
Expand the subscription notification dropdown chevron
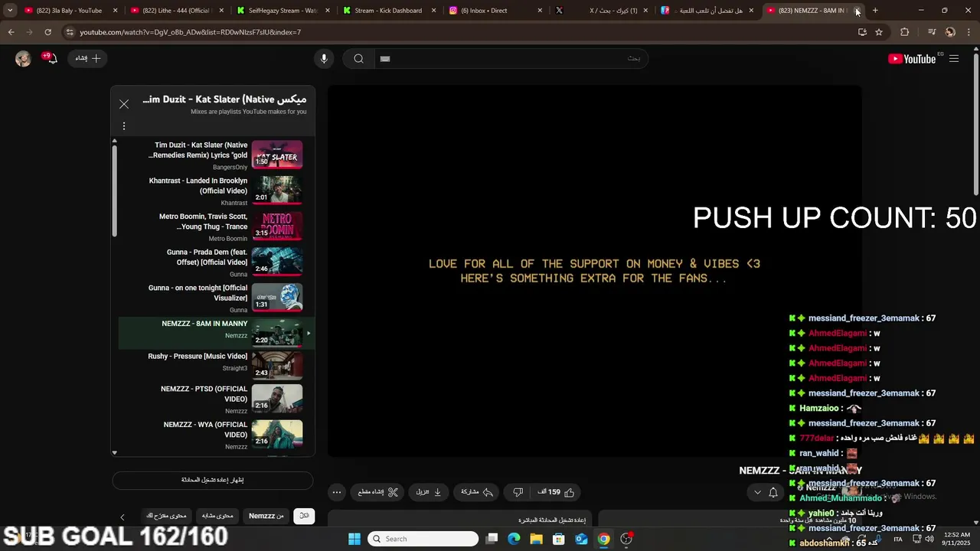pos(757,492)
